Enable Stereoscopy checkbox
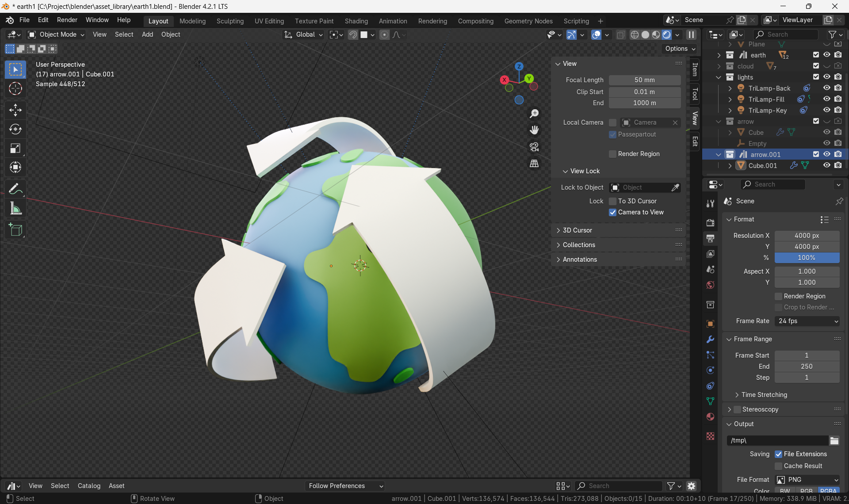The width and height of the screenshot is (849, 504). coord(737,409)
